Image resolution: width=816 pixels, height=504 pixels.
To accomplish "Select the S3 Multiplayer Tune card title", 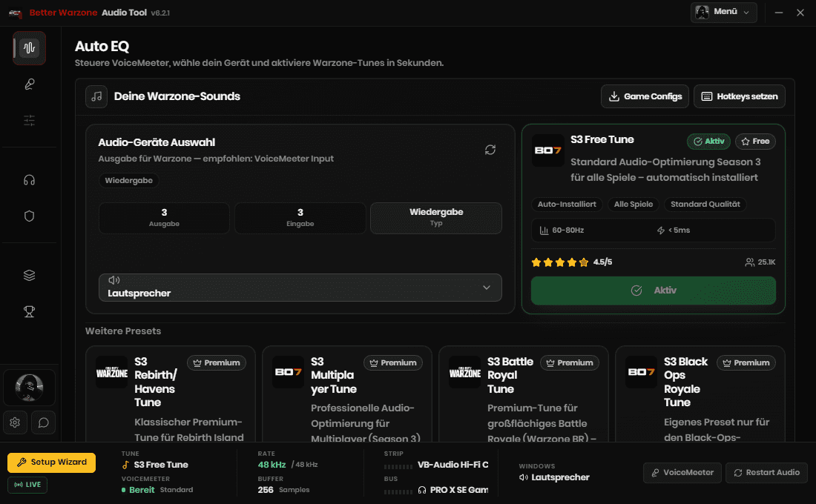I will click(x=334, y=375).
